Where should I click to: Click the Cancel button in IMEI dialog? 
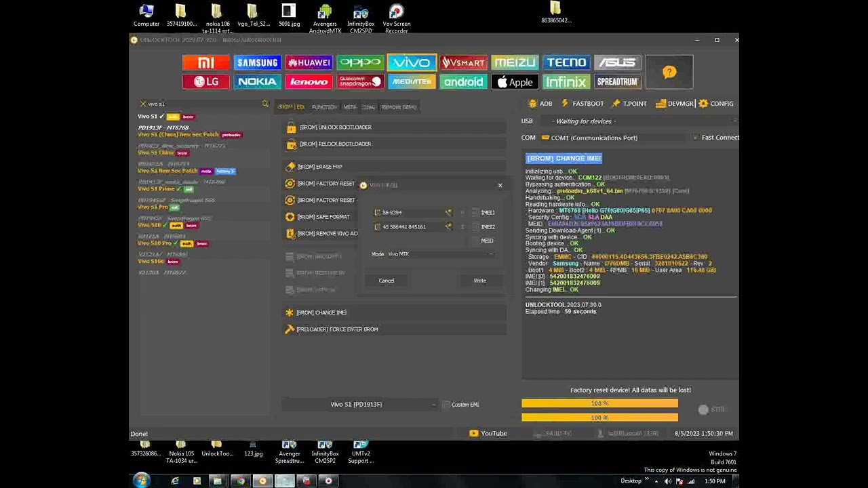pyautogui.click(x=386, y=281)
